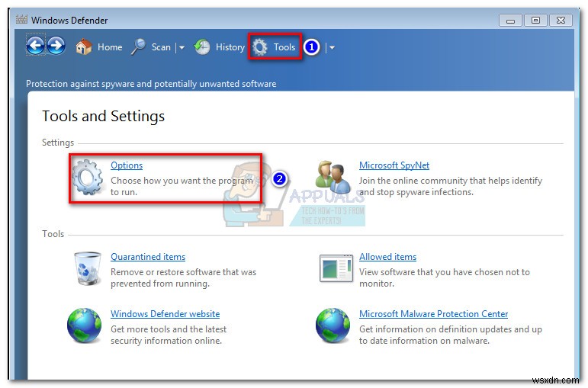Click the Quarantined items recycle bin icon

[x=88, y=269]
